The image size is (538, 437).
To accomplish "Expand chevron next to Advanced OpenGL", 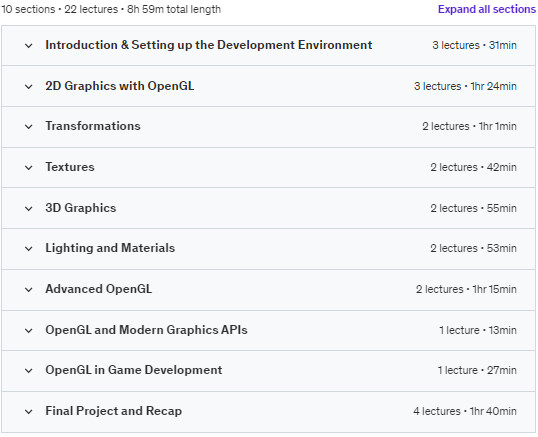I will (29, 290).
